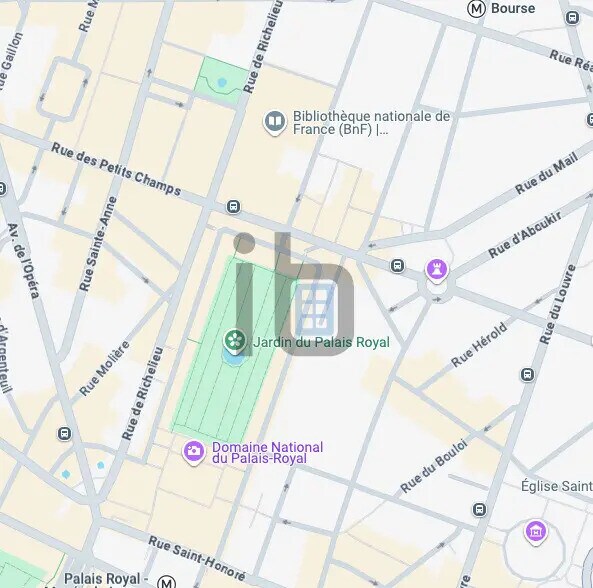Screen dimensions: 593x588
Task: Select the Jardin du Palais Royal park marker
Action: click(x=235, y=341)
